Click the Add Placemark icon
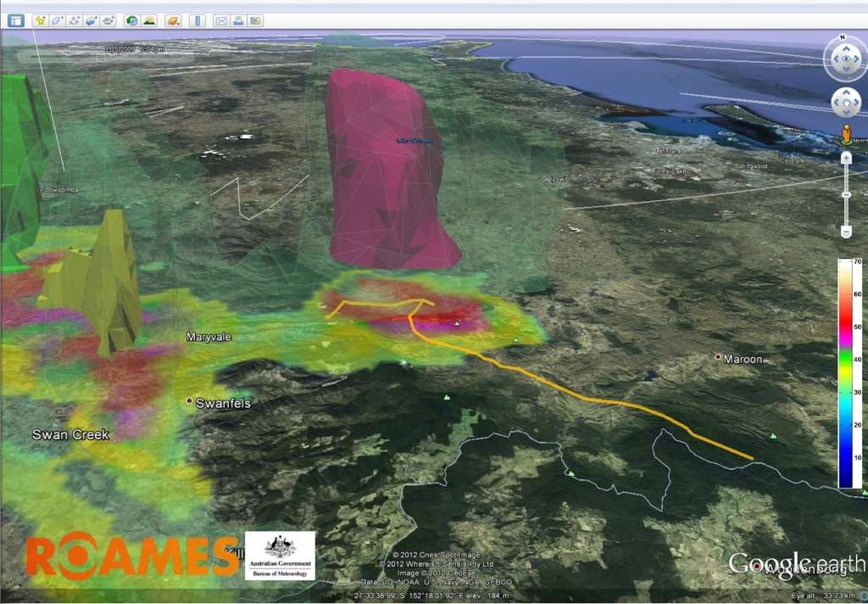Image resolution: width=868 pixels, height=604 pixels. pos(40,20)
